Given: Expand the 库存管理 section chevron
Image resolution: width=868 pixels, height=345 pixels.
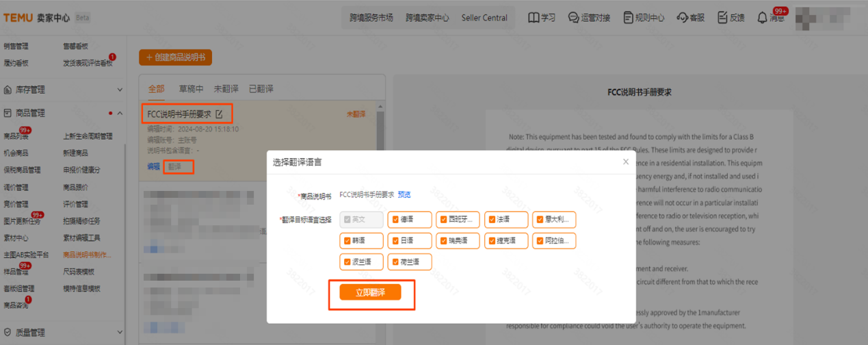Looking at the screenshot, I should point(120,90).
